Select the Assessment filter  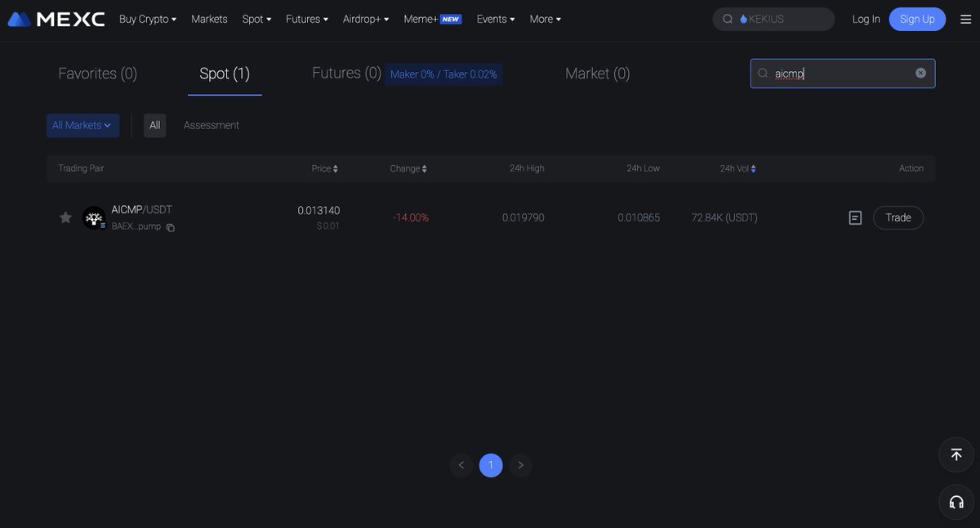(x=212, y=125)
